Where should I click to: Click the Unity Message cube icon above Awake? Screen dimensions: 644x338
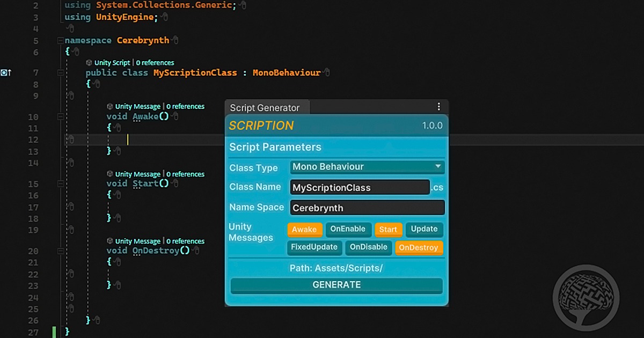click(110, 106)
